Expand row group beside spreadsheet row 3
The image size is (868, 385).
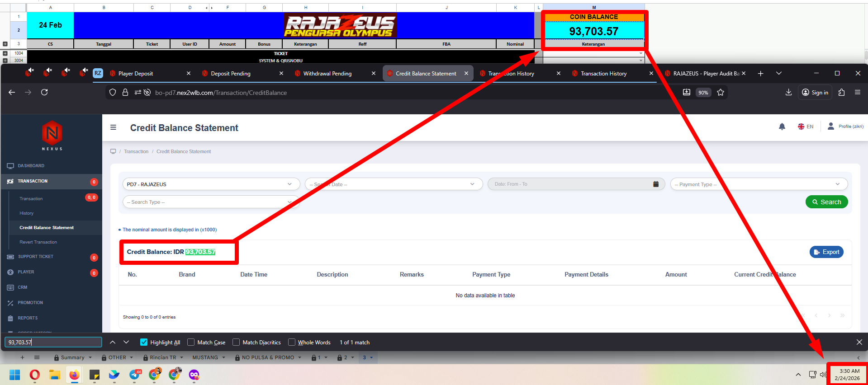click(5, 44)
